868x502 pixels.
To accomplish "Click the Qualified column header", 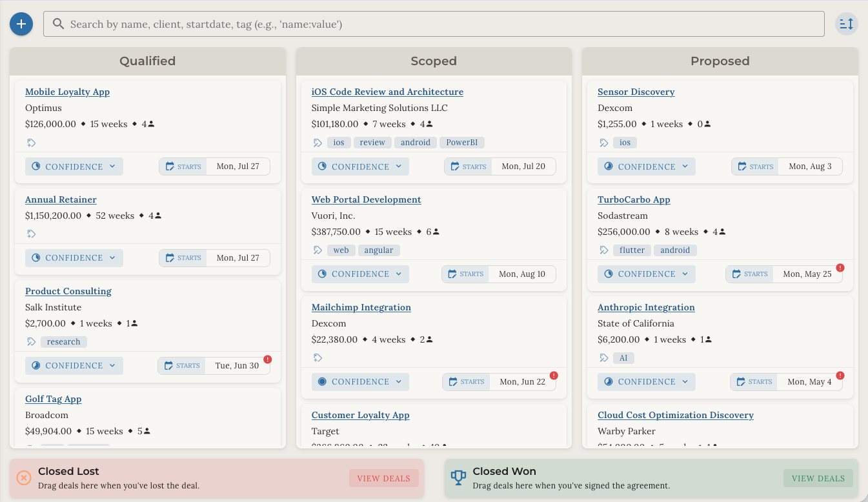I will coord(148,61).
